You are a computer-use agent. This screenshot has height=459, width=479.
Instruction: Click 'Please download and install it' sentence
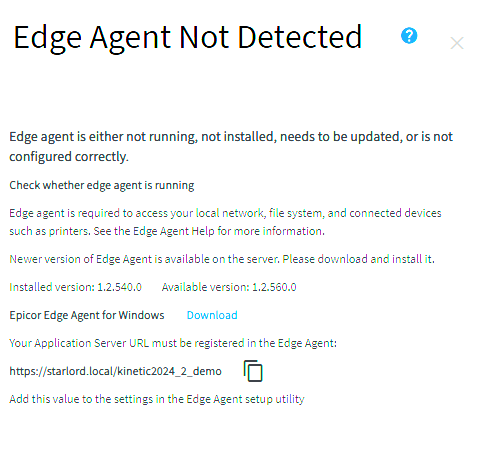359,259
